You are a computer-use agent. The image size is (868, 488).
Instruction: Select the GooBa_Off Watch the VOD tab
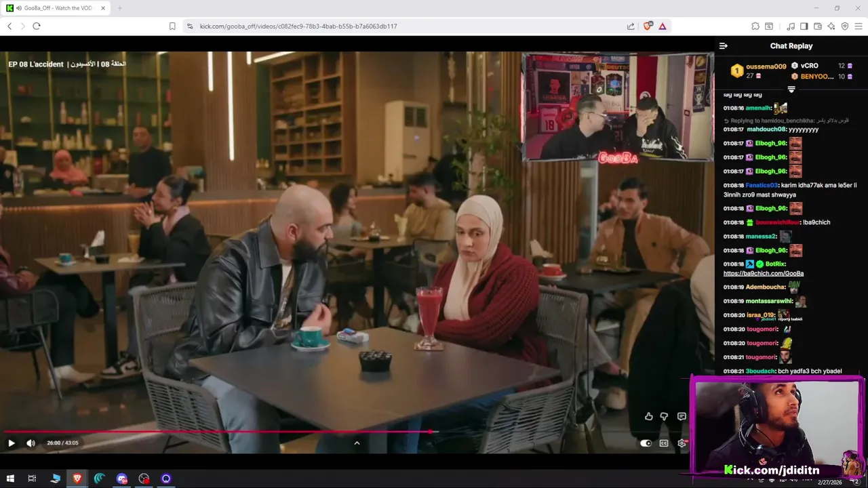[56, 8]
